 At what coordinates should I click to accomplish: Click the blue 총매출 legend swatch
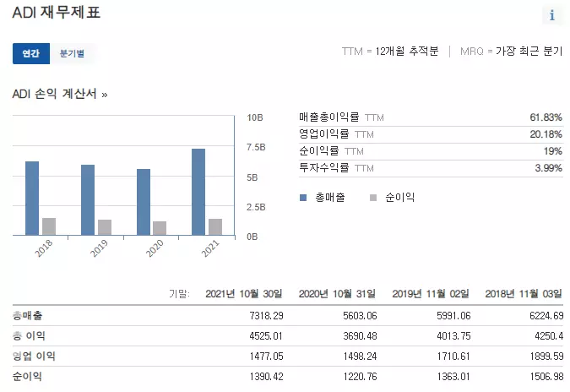pos(303,198)
